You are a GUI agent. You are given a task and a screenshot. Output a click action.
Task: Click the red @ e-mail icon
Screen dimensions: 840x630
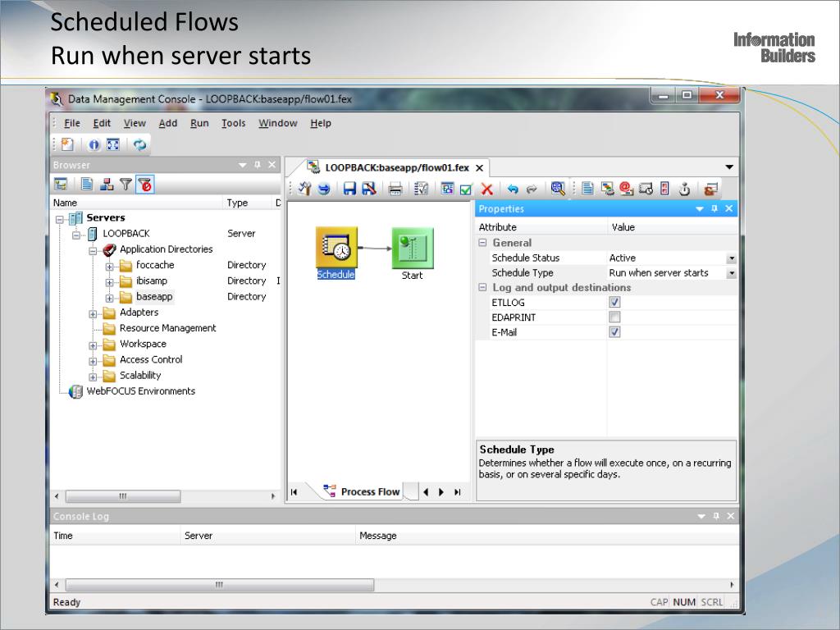tap(626, 189)
